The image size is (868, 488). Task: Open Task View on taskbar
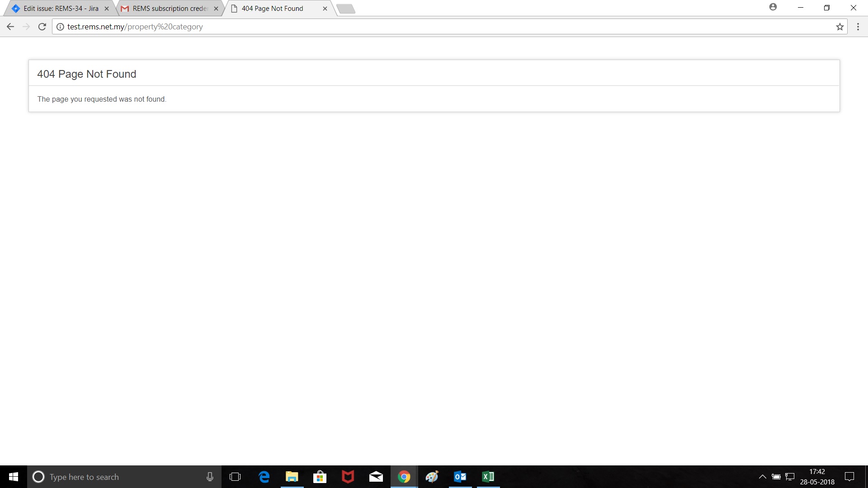235,477
